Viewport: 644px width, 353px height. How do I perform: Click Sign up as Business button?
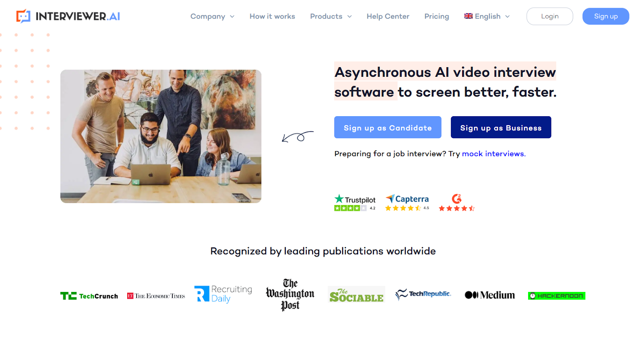pos(501,127)
